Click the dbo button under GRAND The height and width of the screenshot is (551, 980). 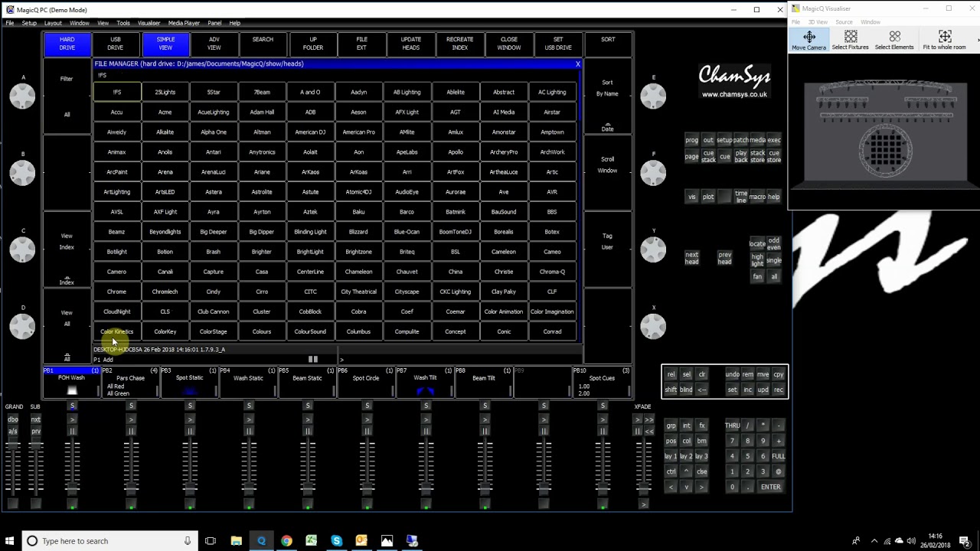click(13, 419)
